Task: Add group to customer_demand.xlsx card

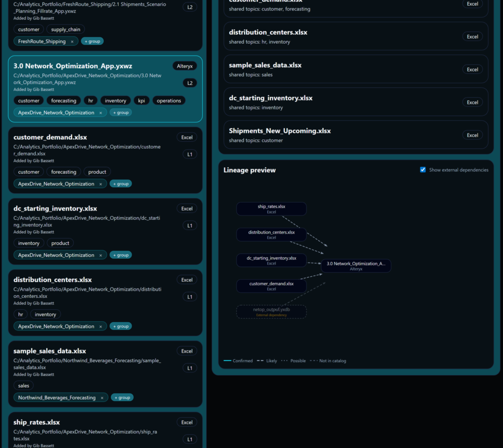Action: [x=121, y=184]
